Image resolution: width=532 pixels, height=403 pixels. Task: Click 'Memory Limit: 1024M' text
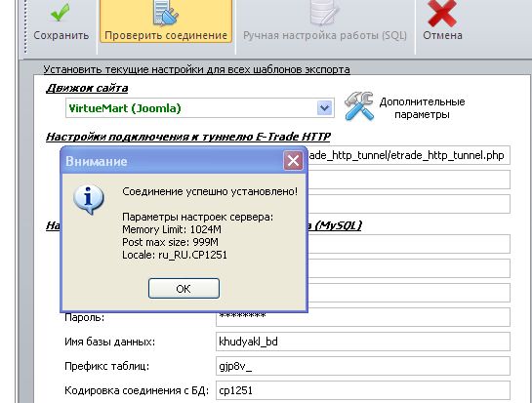tap(172, 229)
